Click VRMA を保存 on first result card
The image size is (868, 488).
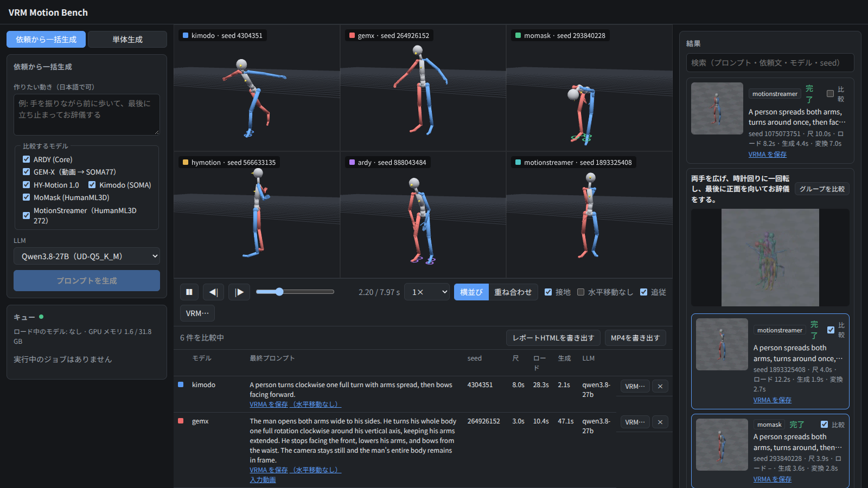point(768,155)
